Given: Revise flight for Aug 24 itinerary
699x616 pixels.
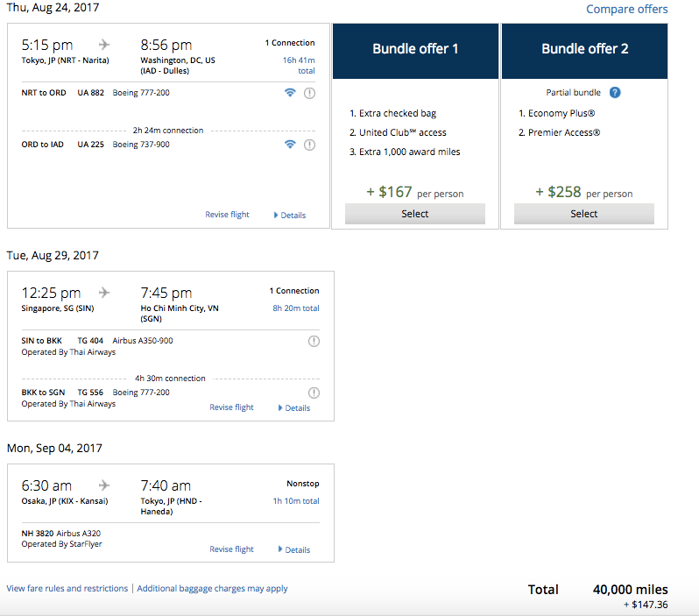Looking at the screenshot, I should pos(228,215).
